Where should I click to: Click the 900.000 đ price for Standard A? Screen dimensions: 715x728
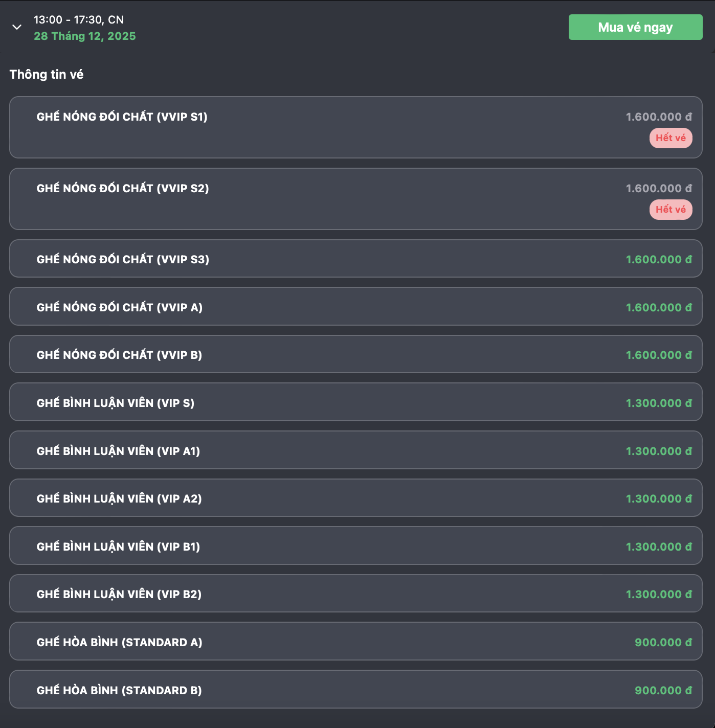pyautogui.click(x=663, y=642)
